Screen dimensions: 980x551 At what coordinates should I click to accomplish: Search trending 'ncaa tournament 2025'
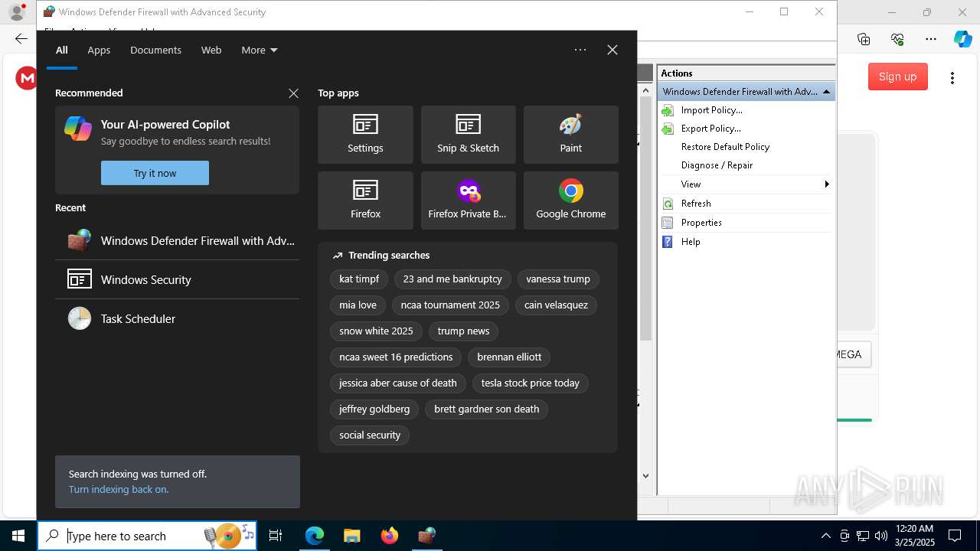pyautogui.click(x=450, y=305)
